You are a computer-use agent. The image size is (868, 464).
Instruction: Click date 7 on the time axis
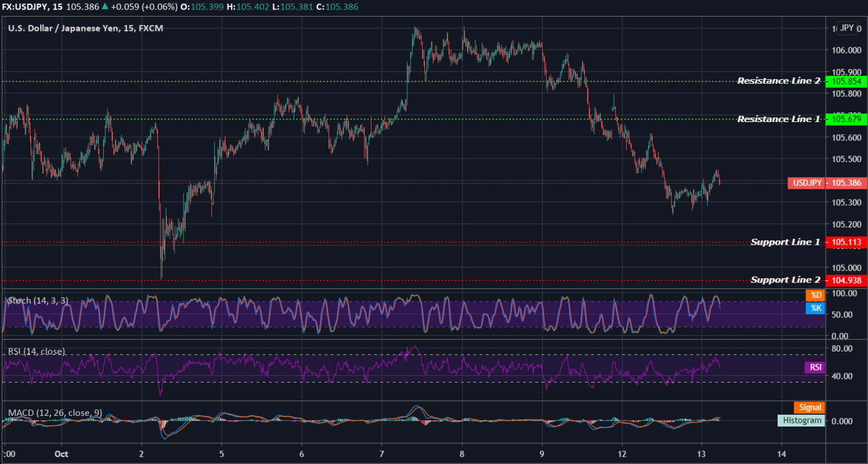(382, 454)
